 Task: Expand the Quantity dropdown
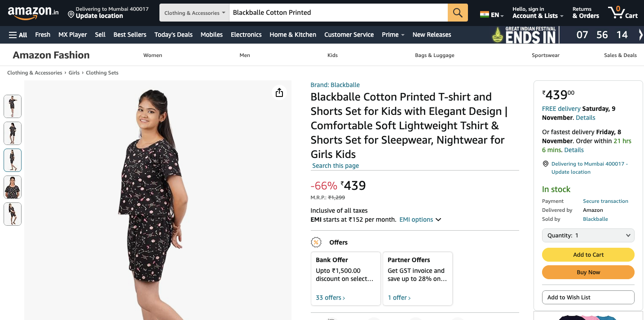click(x=588, y=235)
